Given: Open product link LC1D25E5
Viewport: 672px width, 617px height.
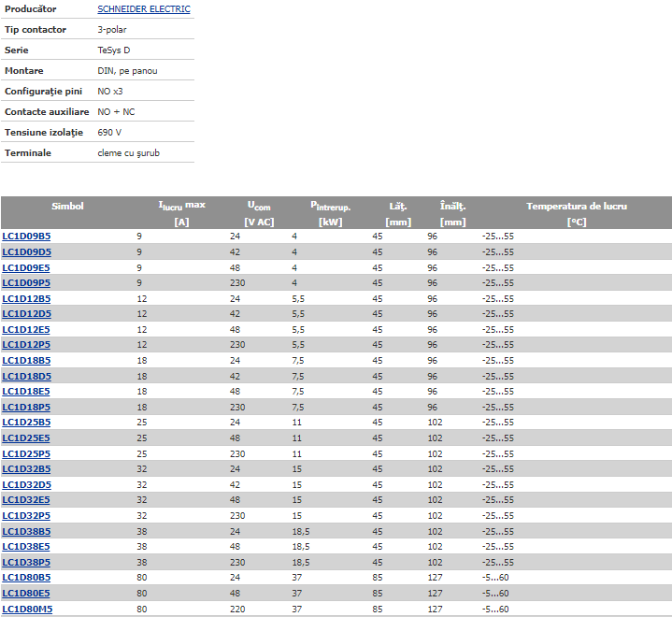Looking at the screenshot, I should coord(26,438).
